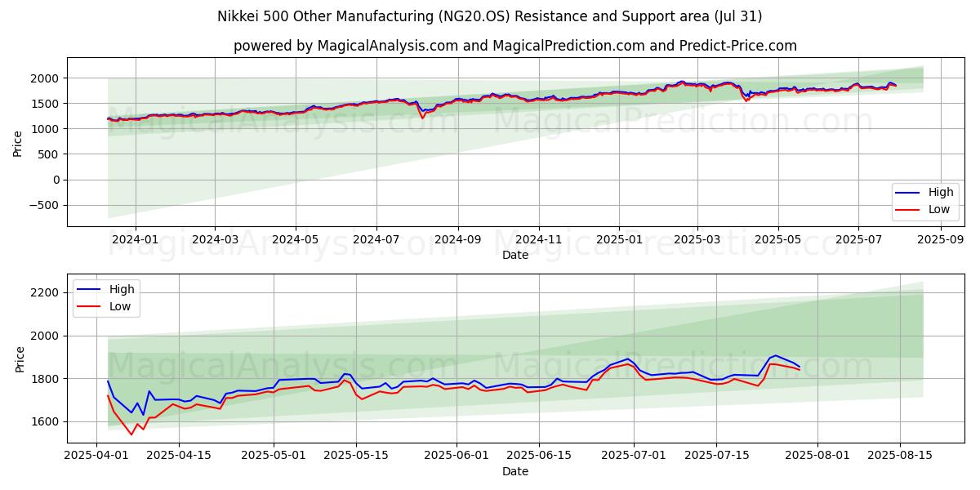Click the '500' y-axis tick of top chart
Screen dimensions: 980x490
pyautogui.click(x=50, y=154)
